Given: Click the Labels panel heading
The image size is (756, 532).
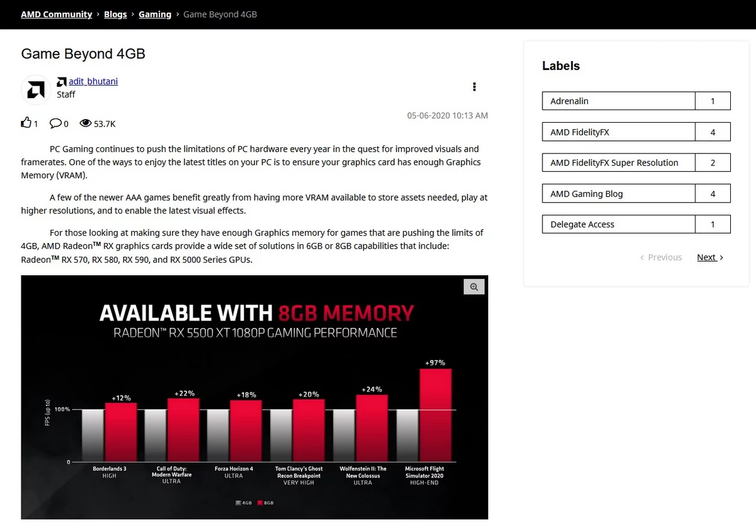Looking at the screenshot, I should pyautogui.click(x=561, y=65).
